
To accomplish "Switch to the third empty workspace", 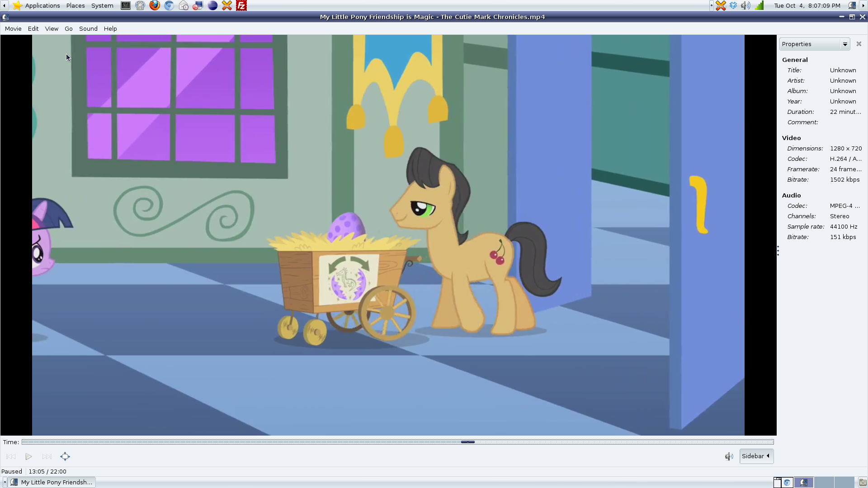I will (x=824, y=482).
